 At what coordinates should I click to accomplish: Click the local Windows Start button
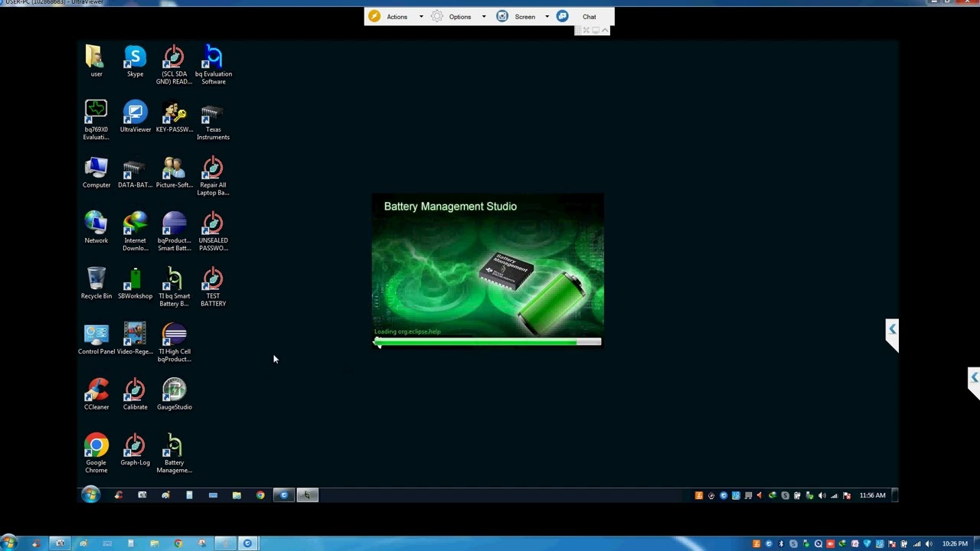8,543
